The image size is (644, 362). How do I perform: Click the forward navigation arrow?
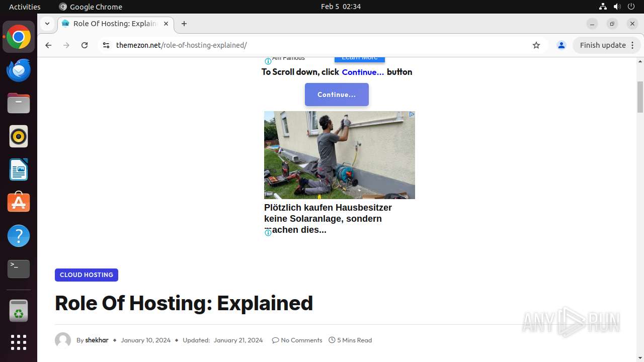tap(66, 45)
